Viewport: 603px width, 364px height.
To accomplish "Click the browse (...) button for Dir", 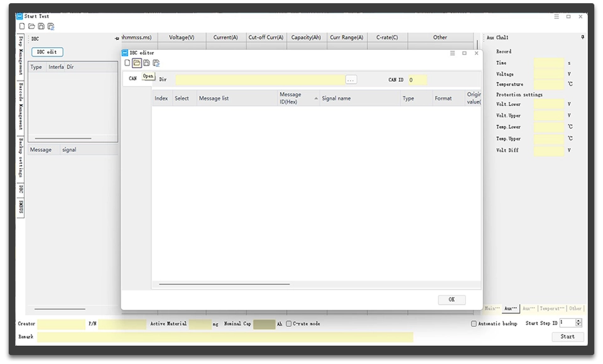I will point(350,80).
